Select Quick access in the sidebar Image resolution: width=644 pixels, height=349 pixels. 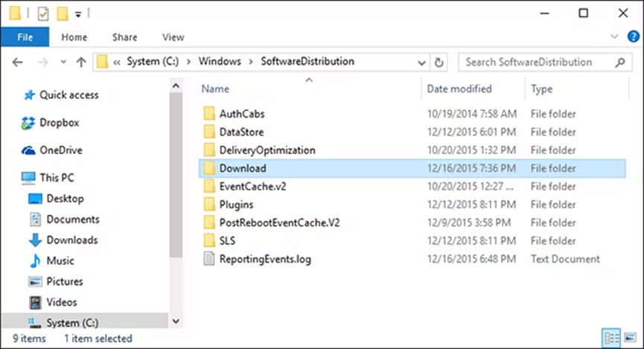pos(68,95)
